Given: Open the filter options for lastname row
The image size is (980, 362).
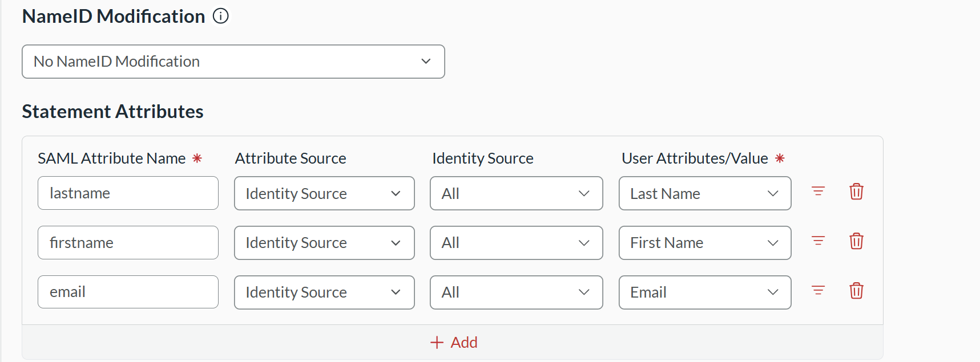Looking at the screenshot, I should (x=818, y=192).
